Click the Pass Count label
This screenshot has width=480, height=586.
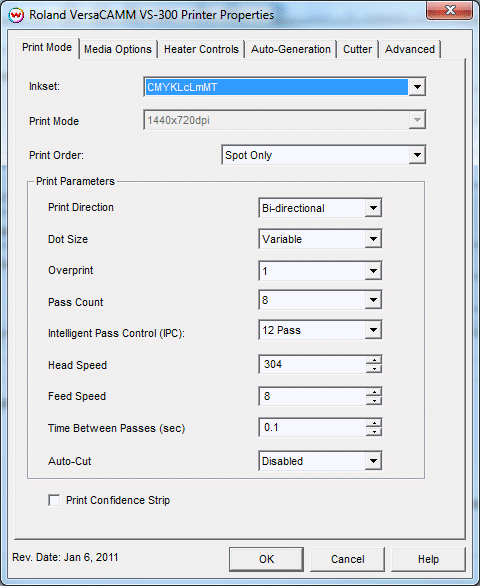pos(76,302)
